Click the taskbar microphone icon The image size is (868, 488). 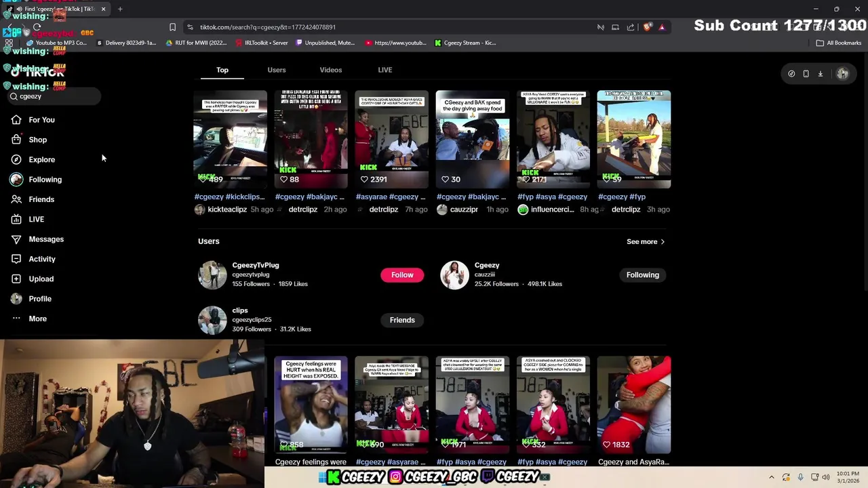click(x=801, y=477)
